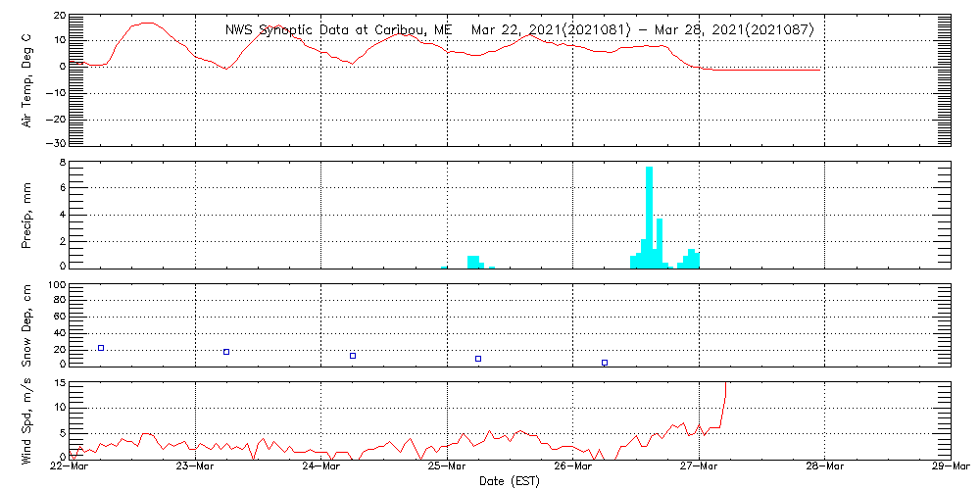
Task: Click the chart title mentioning Caribou, ME
Action: tap(519, 30)
